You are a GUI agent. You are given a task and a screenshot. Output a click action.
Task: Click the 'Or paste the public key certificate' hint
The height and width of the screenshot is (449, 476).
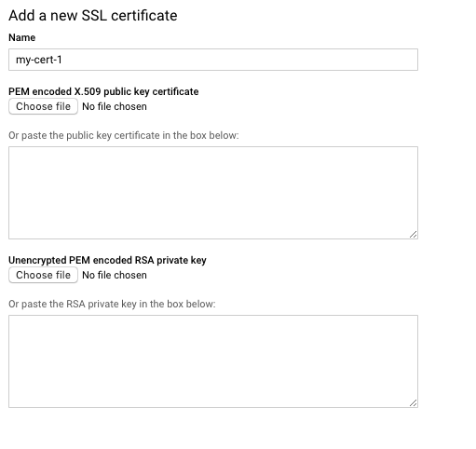(x=124, y=136)
